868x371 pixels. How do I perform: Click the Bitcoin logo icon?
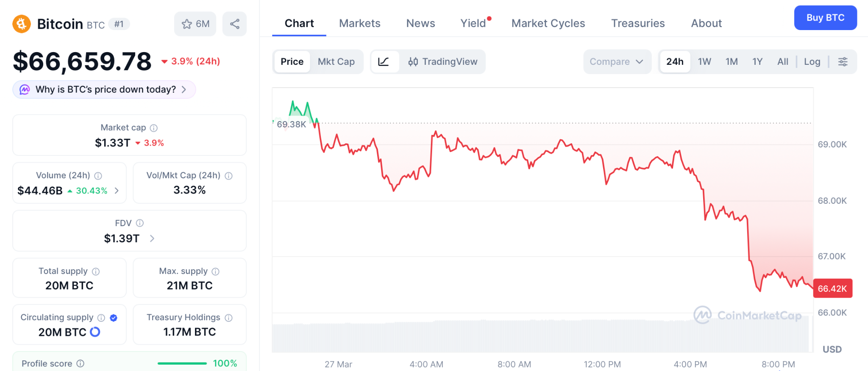22,24
